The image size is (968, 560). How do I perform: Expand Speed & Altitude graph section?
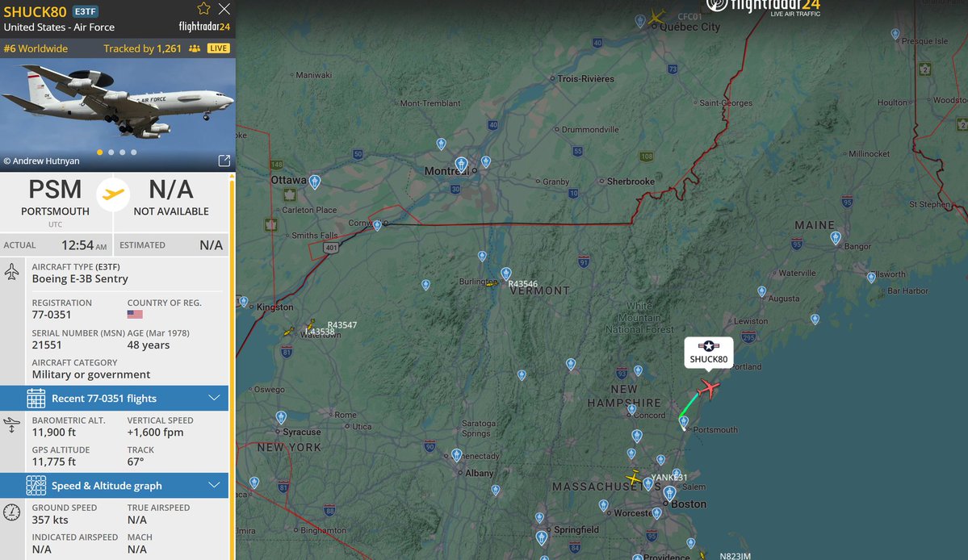[114, 486]
